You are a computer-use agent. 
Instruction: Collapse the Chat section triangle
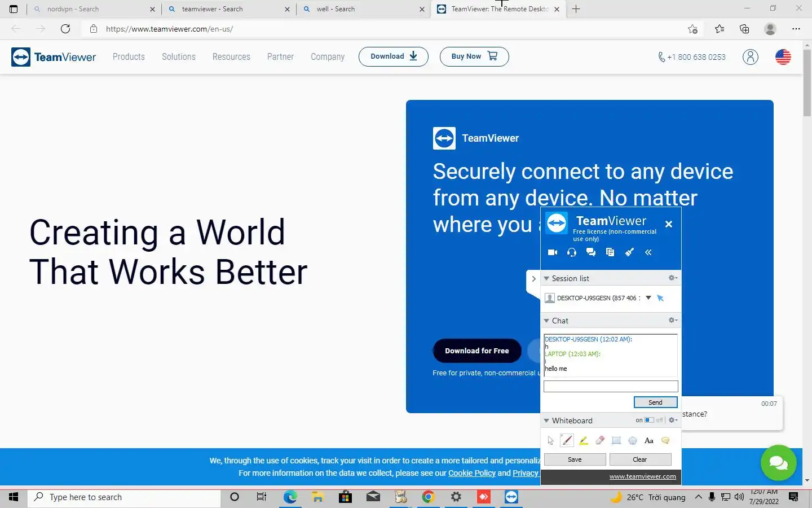(x=546, y=321)
